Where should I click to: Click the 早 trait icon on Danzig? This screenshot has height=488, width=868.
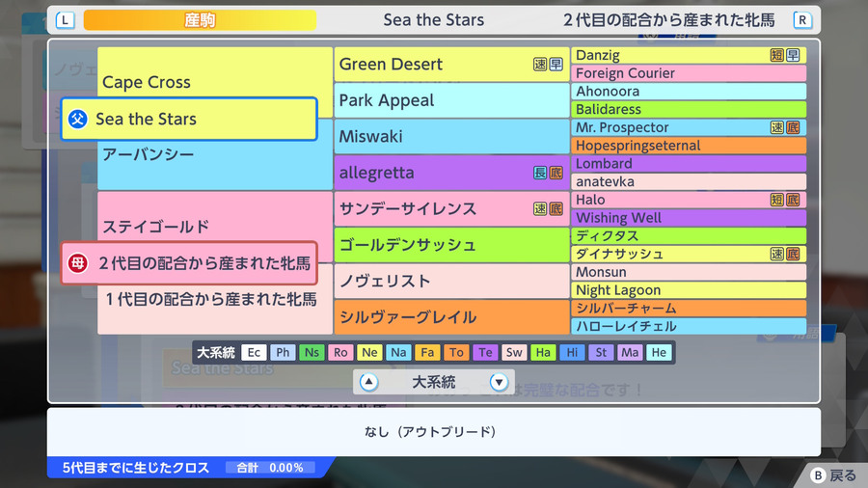[x=793, y=55]
